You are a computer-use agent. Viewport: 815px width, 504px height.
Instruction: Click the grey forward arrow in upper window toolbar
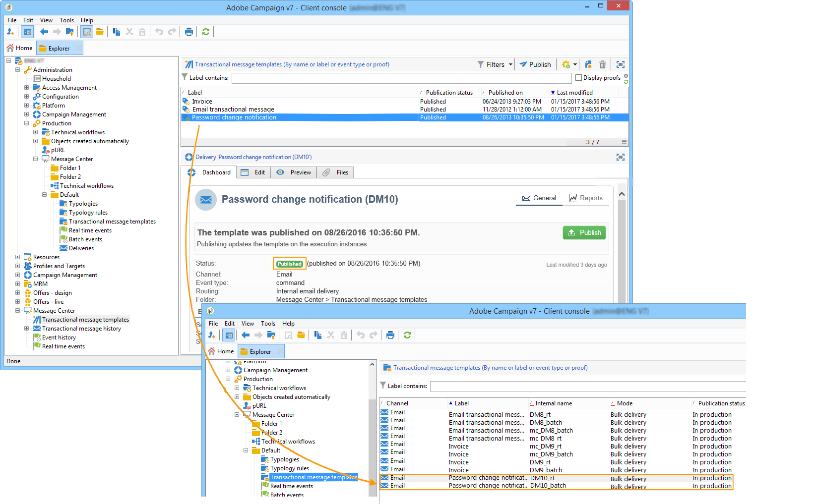point(57,32)
